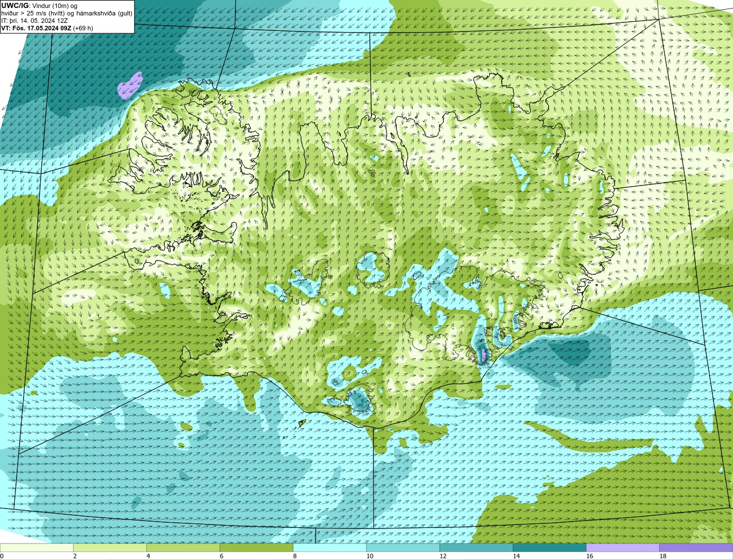Pick the olive green 6–8 m/s legend swatch
The height and width of the screenshot is (560, 733).
point(257,547)
